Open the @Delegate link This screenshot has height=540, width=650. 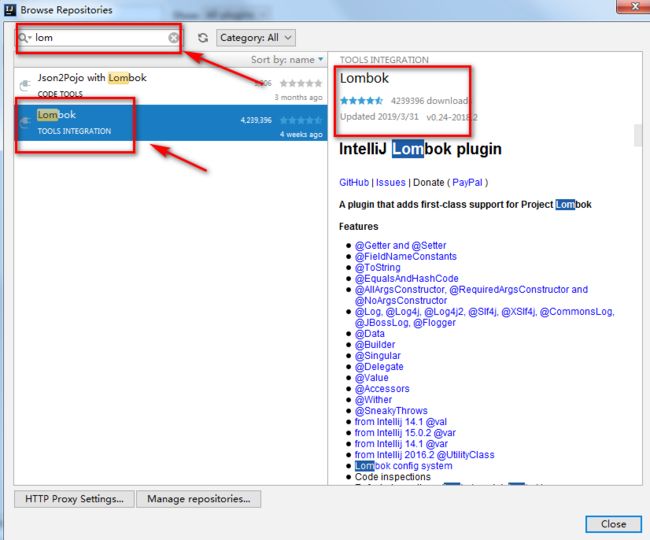tap(379, 366)
